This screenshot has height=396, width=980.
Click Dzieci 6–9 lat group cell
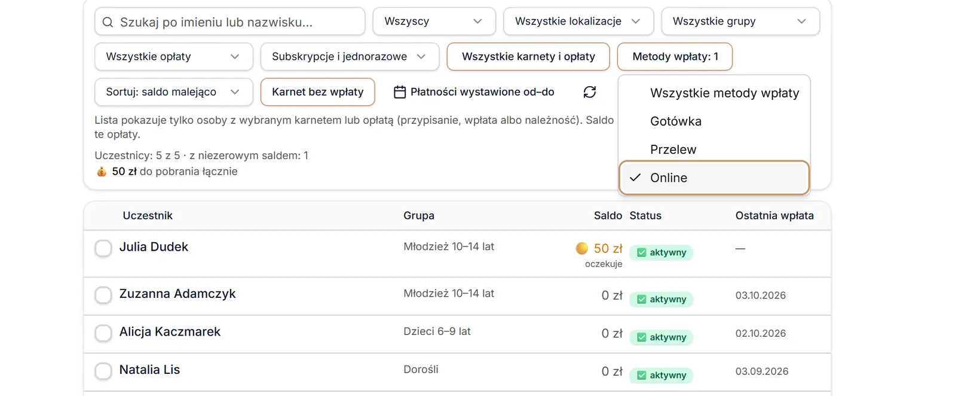click(x=437, y=331)
